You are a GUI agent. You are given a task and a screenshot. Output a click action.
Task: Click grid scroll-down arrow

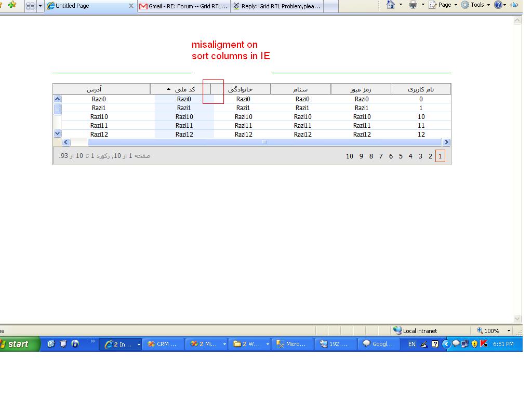pos(57,134)
